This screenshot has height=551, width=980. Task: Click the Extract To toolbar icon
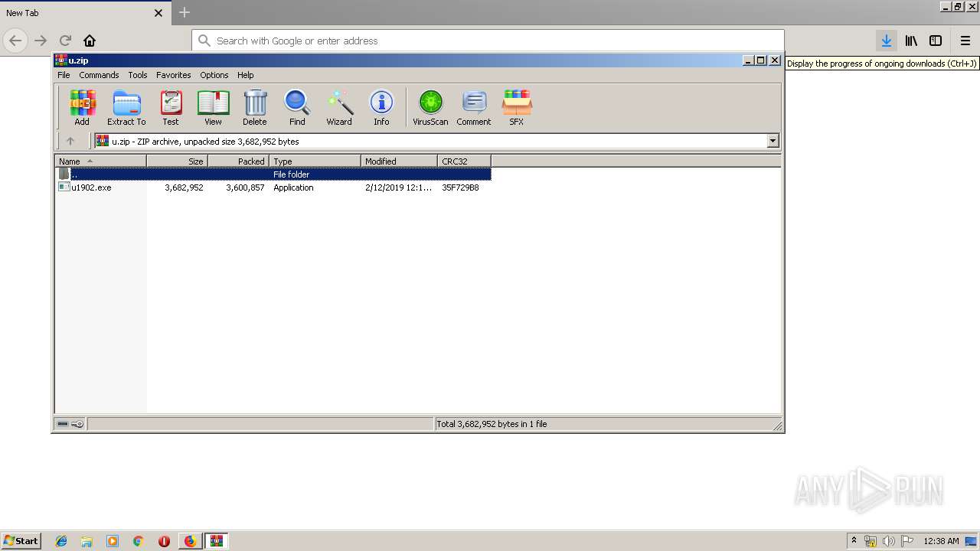(126, 107)
